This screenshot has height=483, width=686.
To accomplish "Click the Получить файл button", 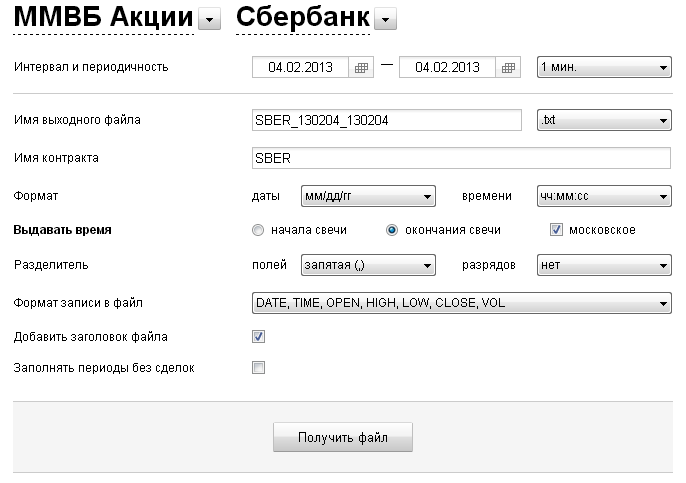I will point(343,437).
